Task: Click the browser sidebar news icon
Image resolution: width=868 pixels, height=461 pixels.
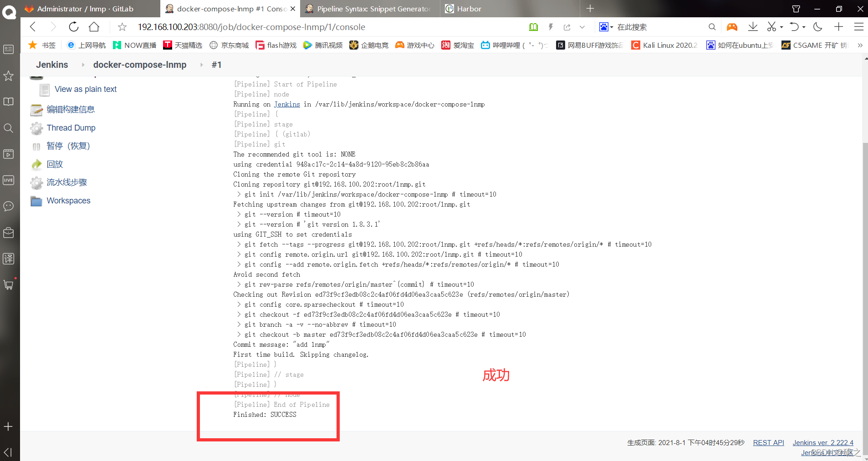Action: coord(8,49)
